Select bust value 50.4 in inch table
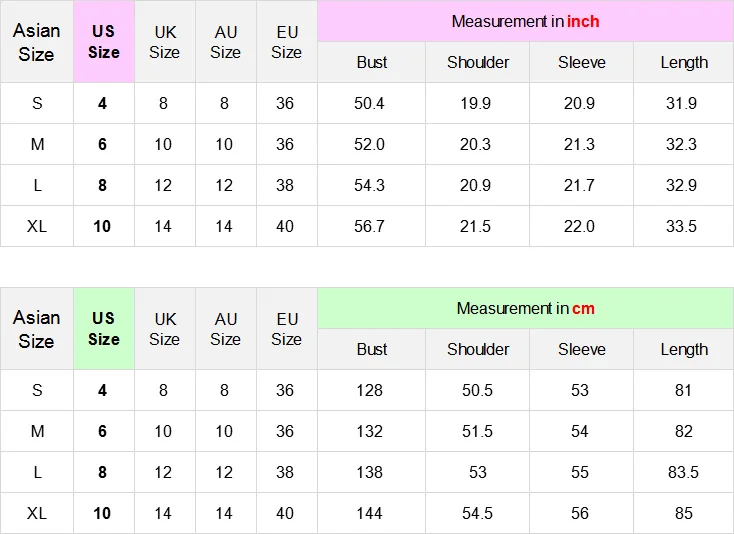This screenshot has height=534, width=734. coord(369,103)
